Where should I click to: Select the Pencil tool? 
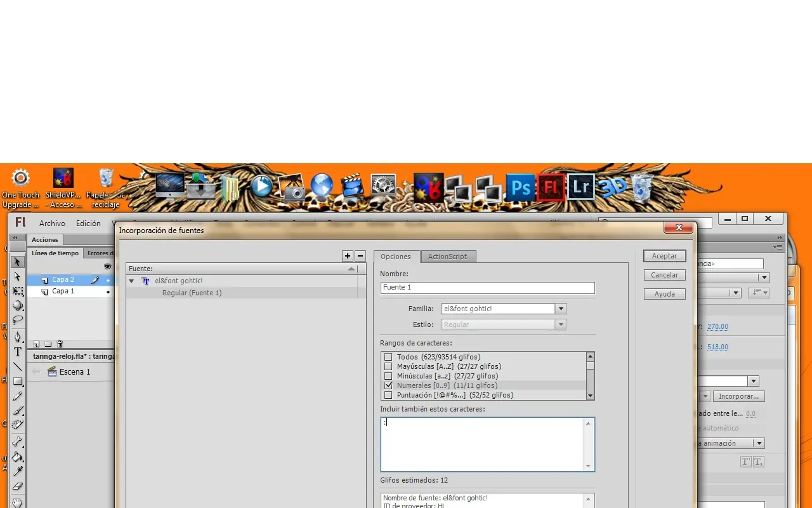click(18, 396)
